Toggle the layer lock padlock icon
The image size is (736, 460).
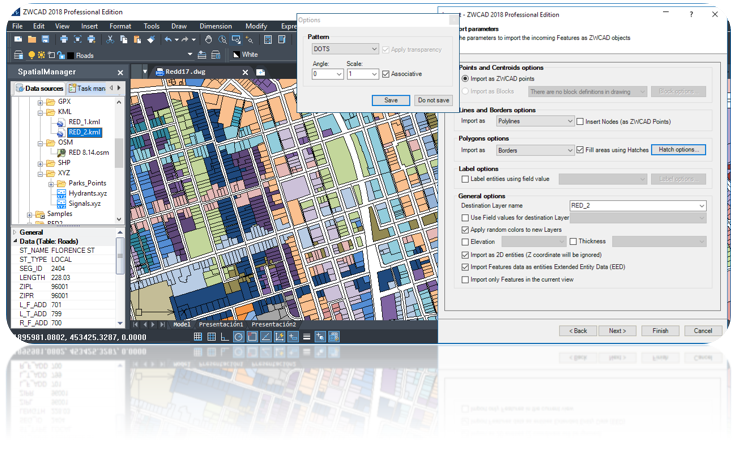[61, 55]
